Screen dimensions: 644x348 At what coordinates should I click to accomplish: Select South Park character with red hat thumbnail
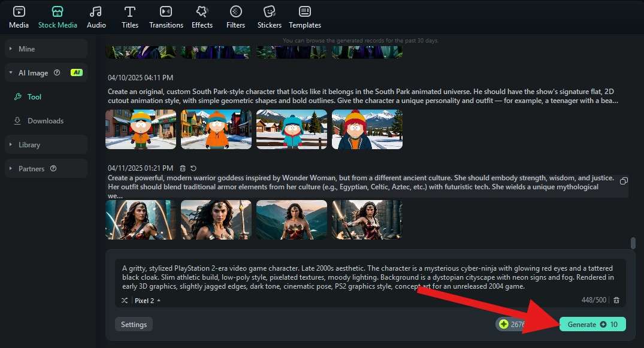pos(367,129)
